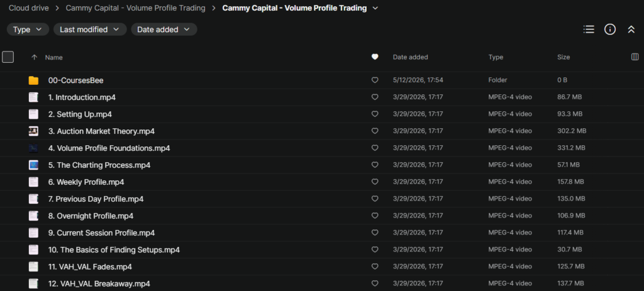The height and width of the screenshot is (291, 644).
Task: Click file icon for 8. Overnight Profile.mp4
Action: (34, 216)
